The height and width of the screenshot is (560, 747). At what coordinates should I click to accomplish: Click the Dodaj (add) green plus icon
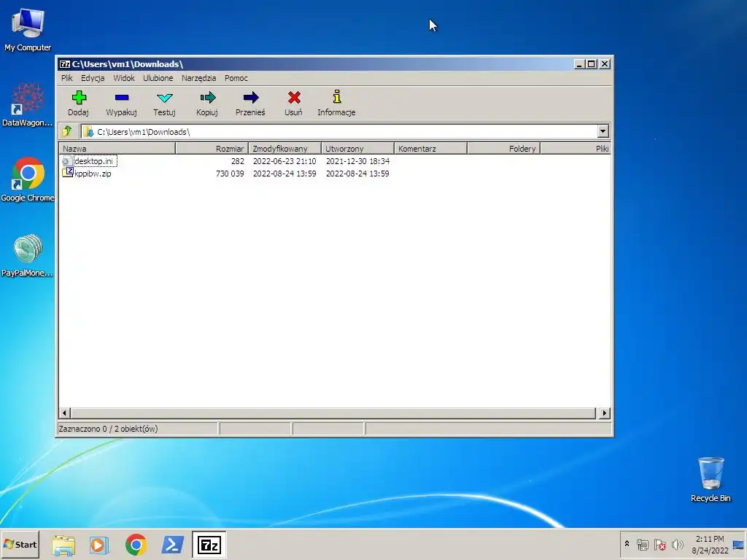point(79,98)
